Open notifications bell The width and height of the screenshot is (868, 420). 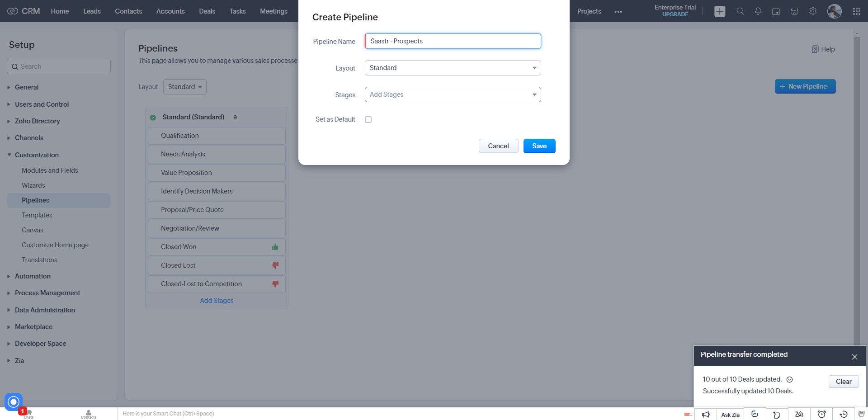click(x=758, y=11)
